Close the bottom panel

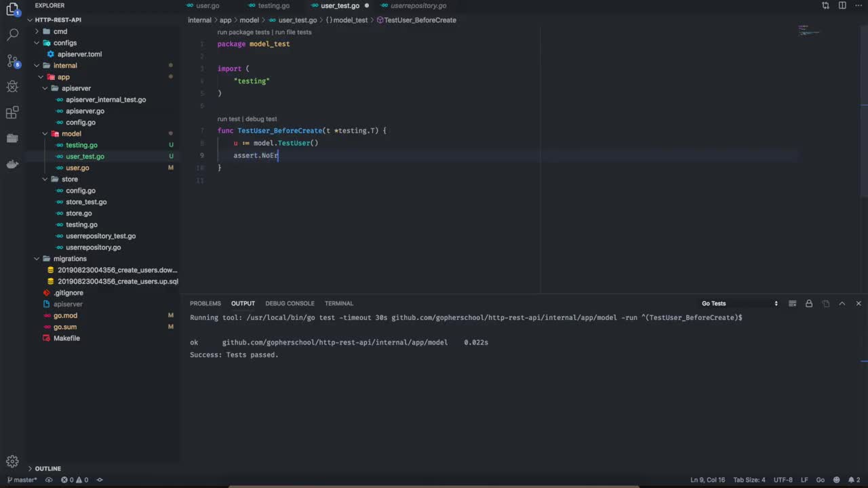coord(859,304)
